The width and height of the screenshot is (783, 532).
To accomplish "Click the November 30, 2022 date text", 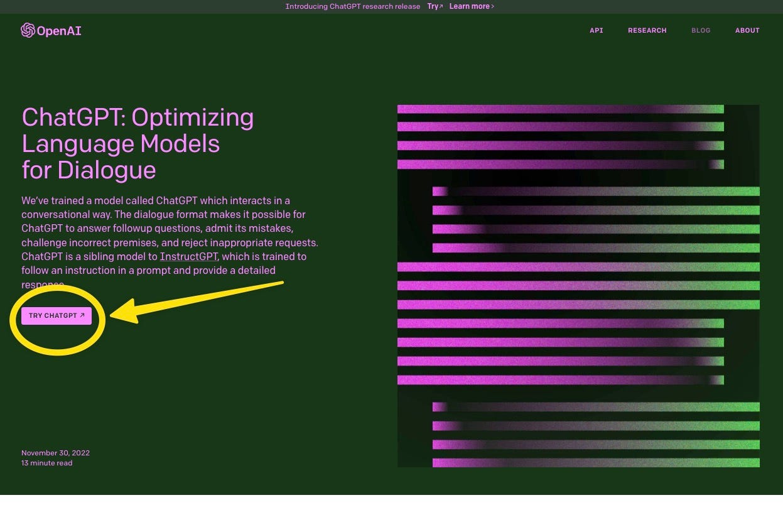I will click(x=55, y=453).
